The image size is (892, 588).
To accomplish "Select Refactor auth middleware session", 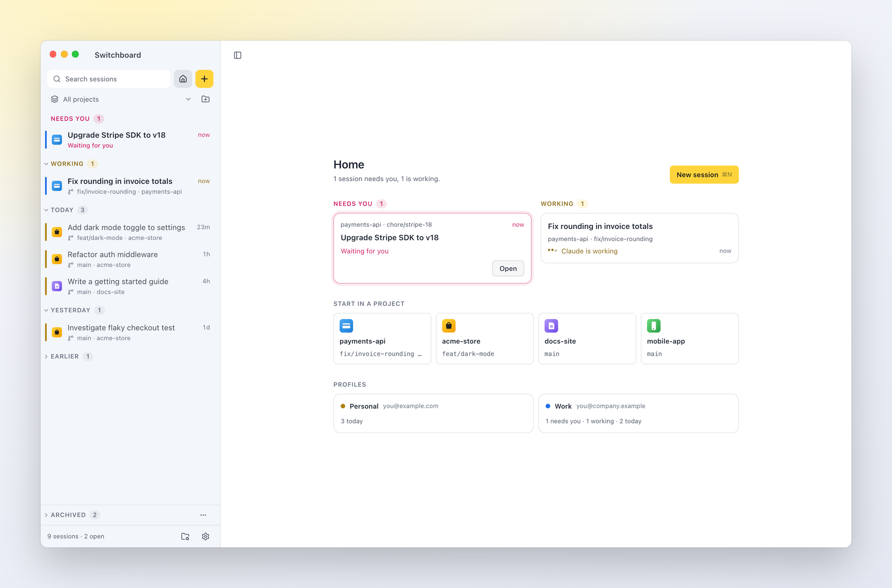I will [130, 259].
